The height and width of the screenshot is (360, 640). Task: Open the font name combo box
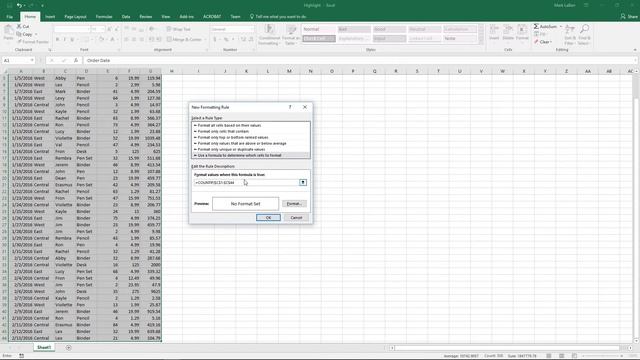point(71,29)
